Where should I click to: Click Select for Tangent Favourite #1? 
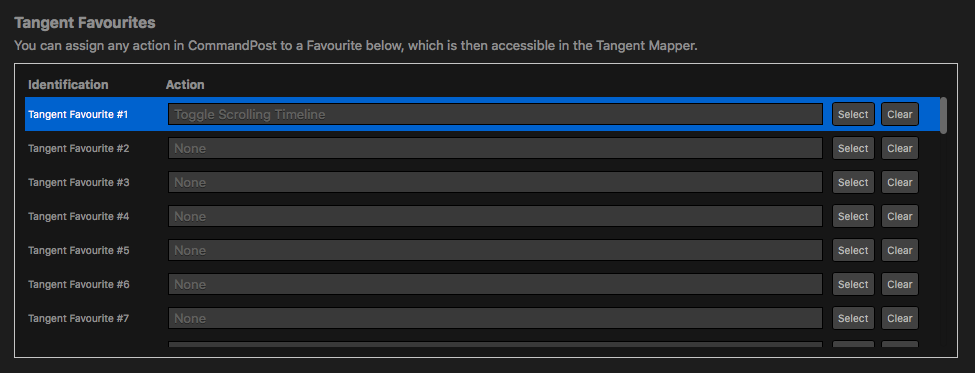tap(853, 114)
